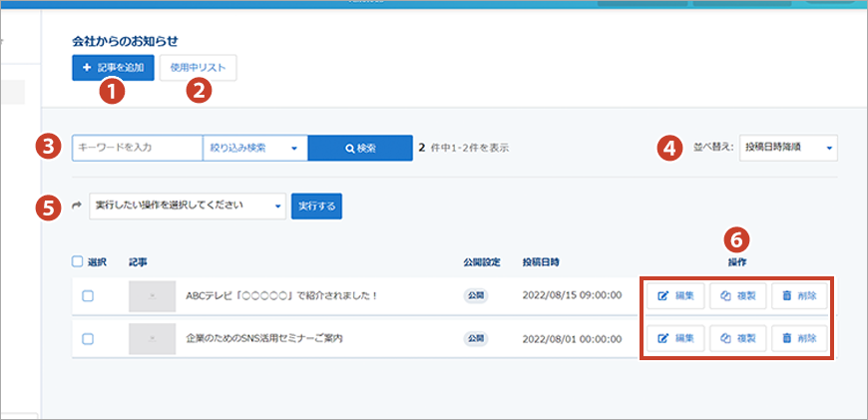Click the キーワードを入力 search field

[x=137, y=149]
